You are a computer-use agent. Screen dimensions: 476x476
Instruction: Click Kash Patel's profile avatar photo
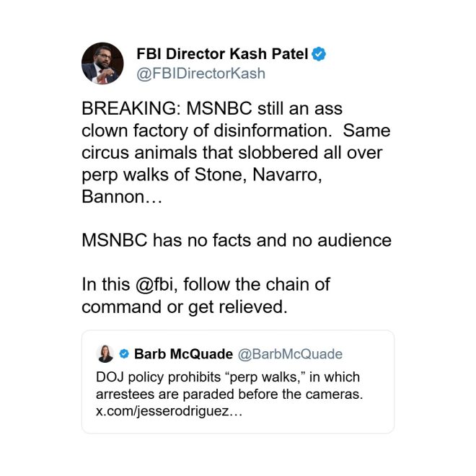(x=102, y=63)
